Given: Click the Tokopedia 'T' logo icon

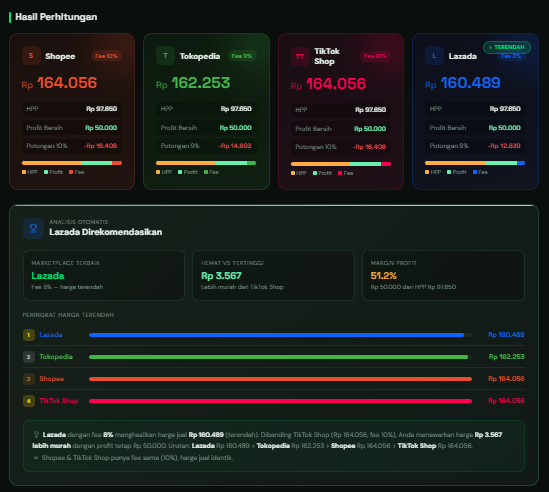Looking at the screenshot, I should pyautogui.click(x=165, y=56).
